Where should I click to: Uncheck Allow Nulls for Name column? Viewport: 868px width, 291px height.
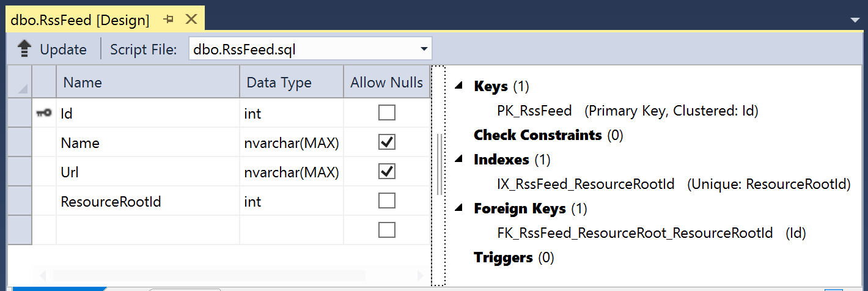(386, 142)
